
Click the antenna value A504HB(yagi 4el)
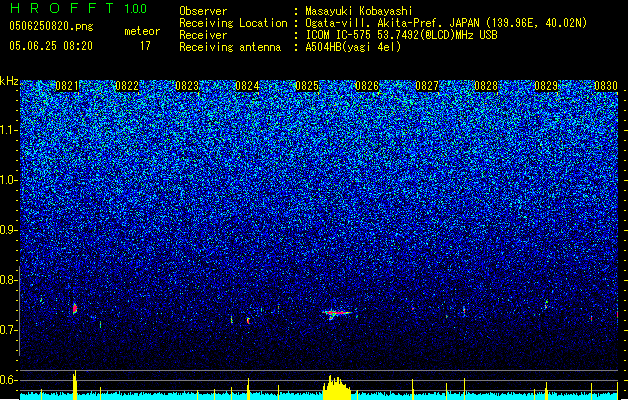pyautogui.click(x=353, y=47)
